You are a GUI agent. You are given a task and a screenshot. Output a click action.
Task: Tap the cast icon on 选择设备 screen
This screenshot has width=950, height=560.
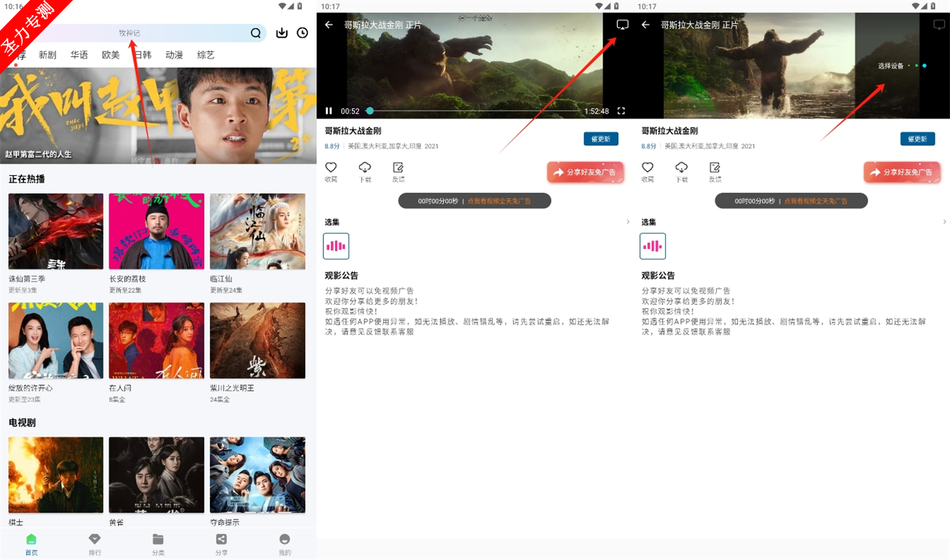(938, 25)
